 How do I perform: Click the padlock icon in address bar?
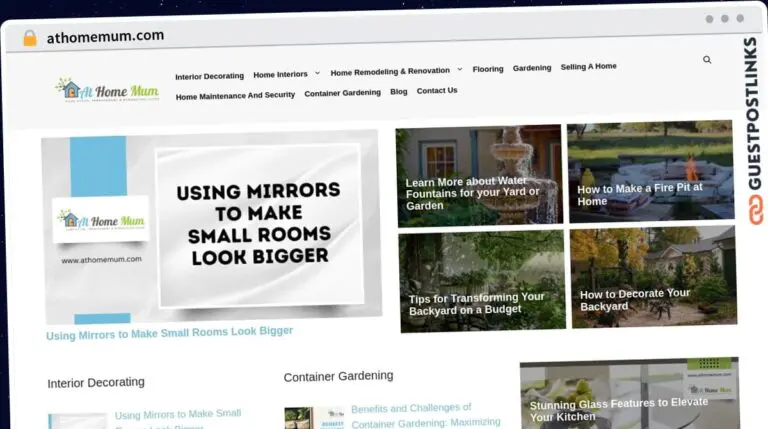pyautogui.click(x=30, y=37)
